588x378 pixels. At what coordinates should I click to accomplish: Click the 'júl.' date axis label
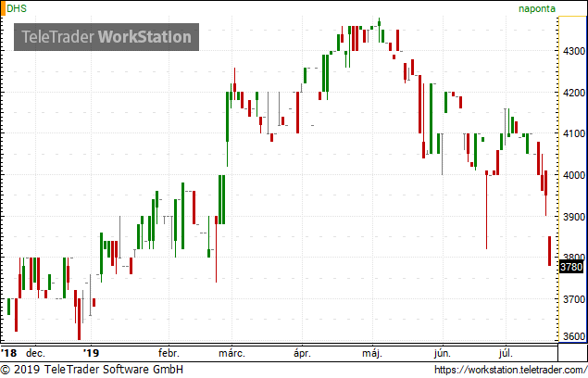506,353
